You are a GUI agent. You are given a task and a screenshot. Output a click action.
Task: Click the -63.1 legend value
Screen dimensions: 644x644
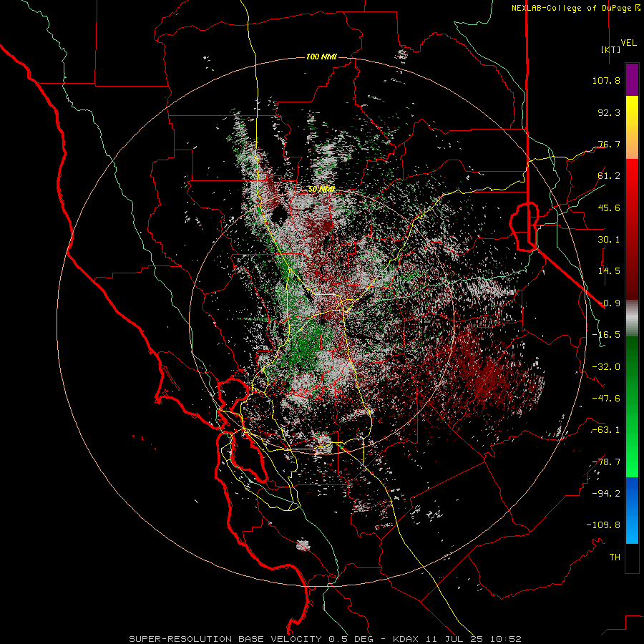606,430
